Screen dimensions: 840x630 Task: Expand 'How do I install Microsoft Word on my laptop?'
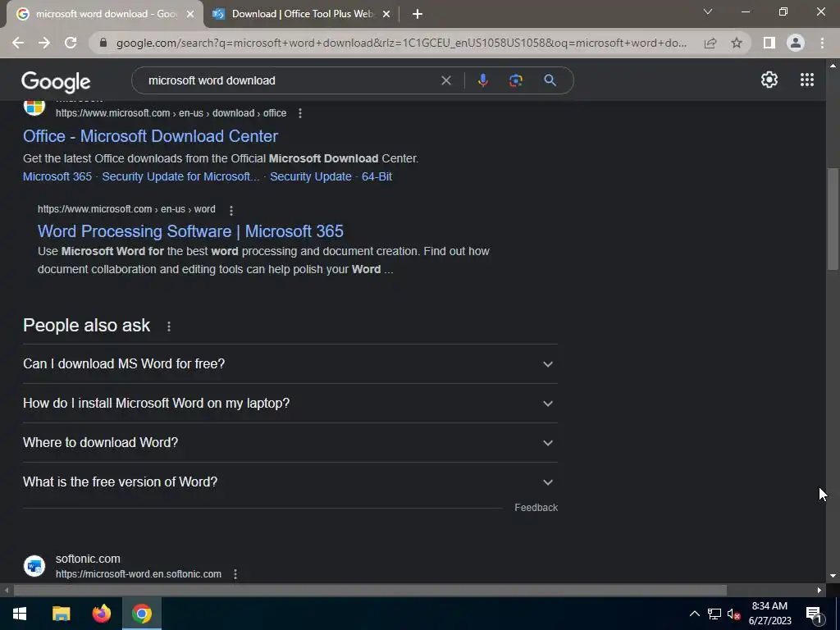pyautogui.click(x=290, y=404)
